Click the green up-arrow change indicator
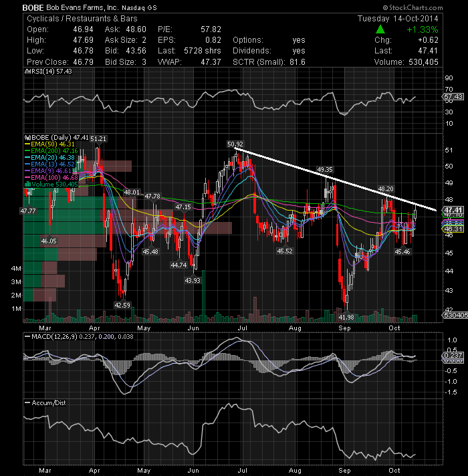The width and height of the screenshot is (468, 476). [380, 29]
